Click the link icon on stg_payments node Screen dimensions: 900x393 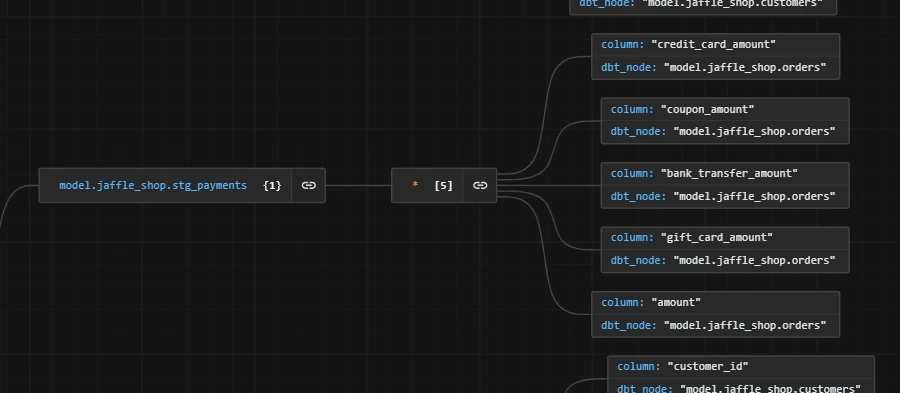309,185
